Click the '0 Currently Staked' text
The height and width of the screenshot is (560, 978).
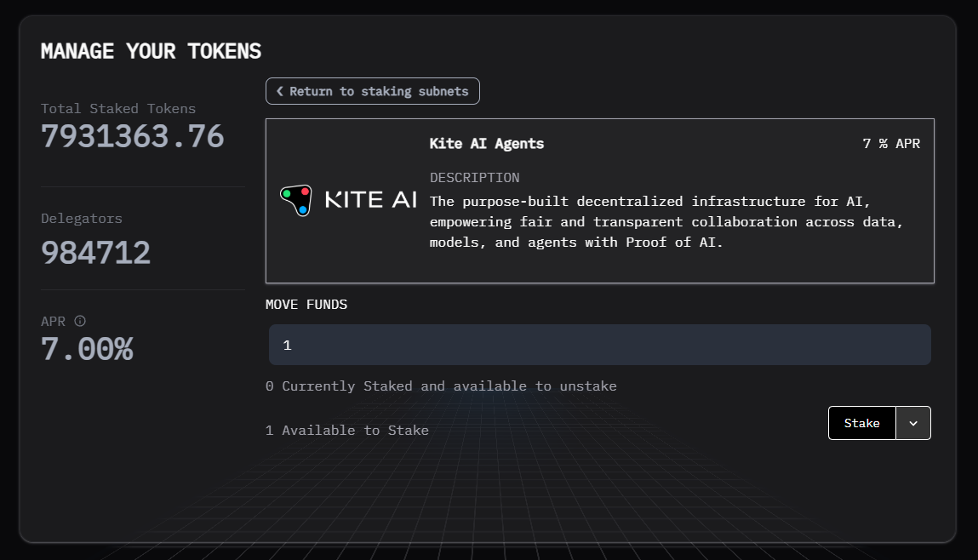(441, 386)
